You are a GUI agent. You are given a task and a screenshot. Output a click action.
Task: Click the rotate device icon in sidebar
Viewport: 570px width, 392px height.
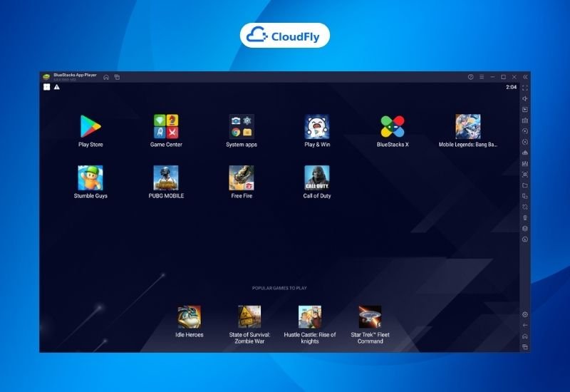coord(525,197)
